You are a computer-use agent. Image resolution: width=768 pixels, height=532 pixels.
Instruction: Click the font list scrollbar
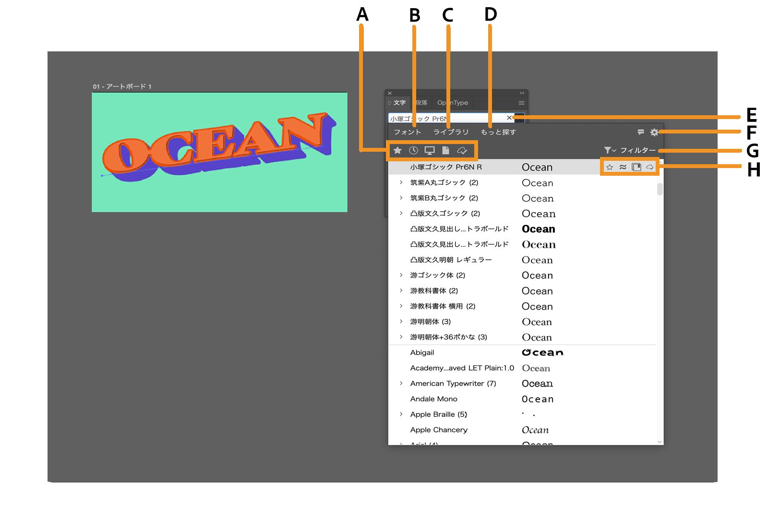click(660, 189)
